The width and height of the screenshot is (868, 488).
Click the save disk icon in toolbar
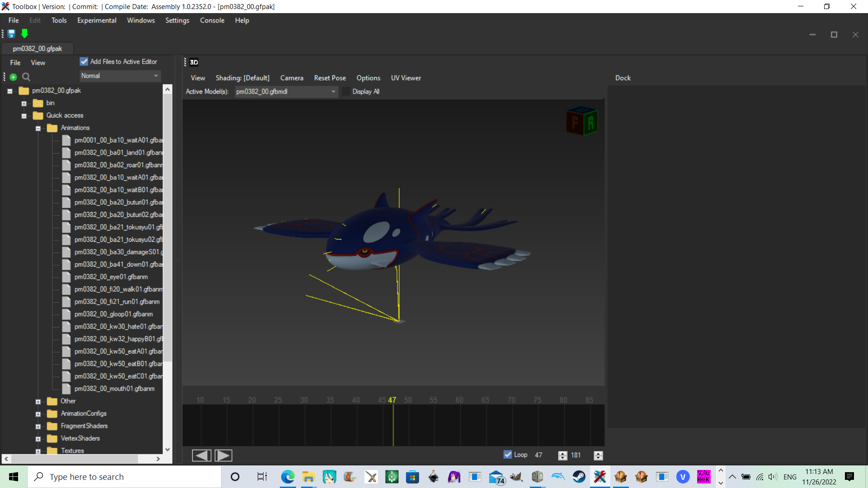point(11,33)
